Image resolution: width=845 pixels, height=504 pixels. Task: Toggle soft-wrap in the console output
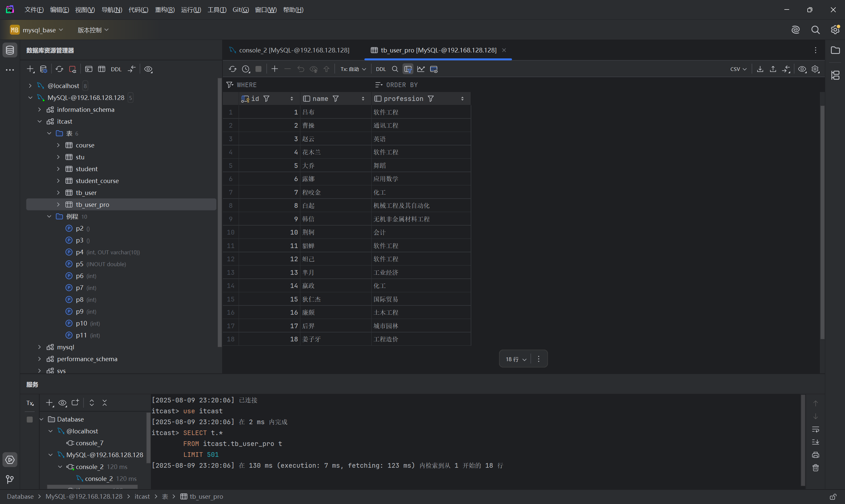[815, 429]
